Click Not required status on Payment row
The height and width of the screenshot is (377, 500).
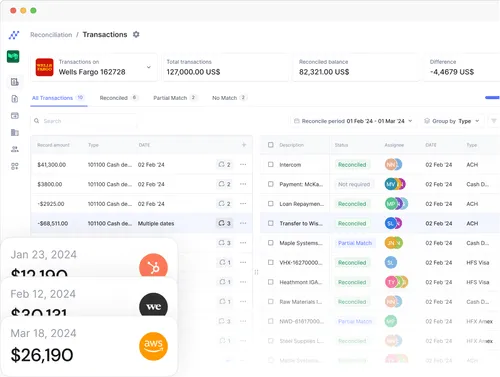click(x=354, y=184)
